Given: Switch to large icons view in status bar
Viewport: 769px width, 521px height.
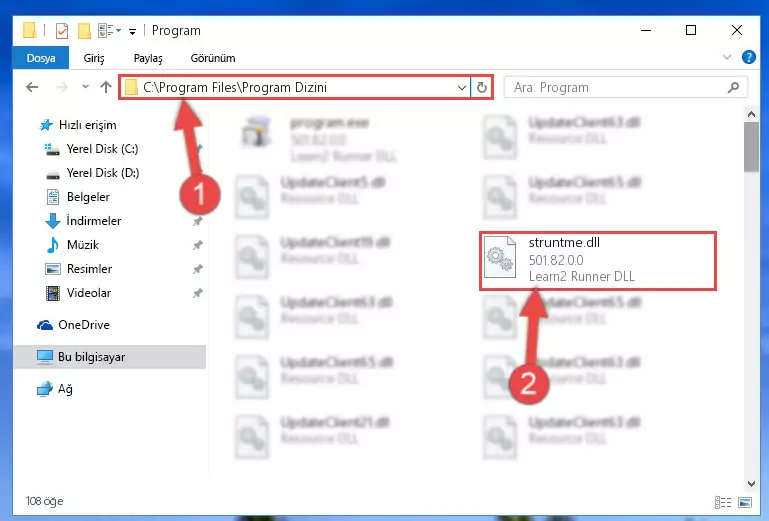Looking at the screenshot, I should coord(744,502).
